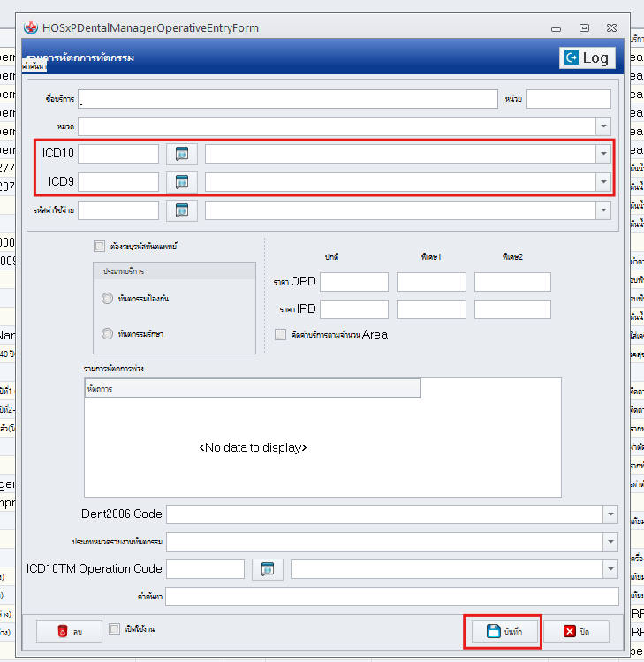Toggle the เปิดใช้งาน checkbox
644x662 pixels.
click(114, 629)
